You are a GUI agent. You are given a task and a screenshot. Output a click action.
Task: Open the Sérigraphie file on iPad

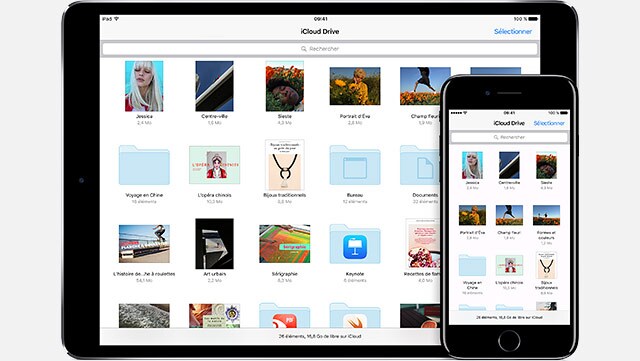pos(284,244)
